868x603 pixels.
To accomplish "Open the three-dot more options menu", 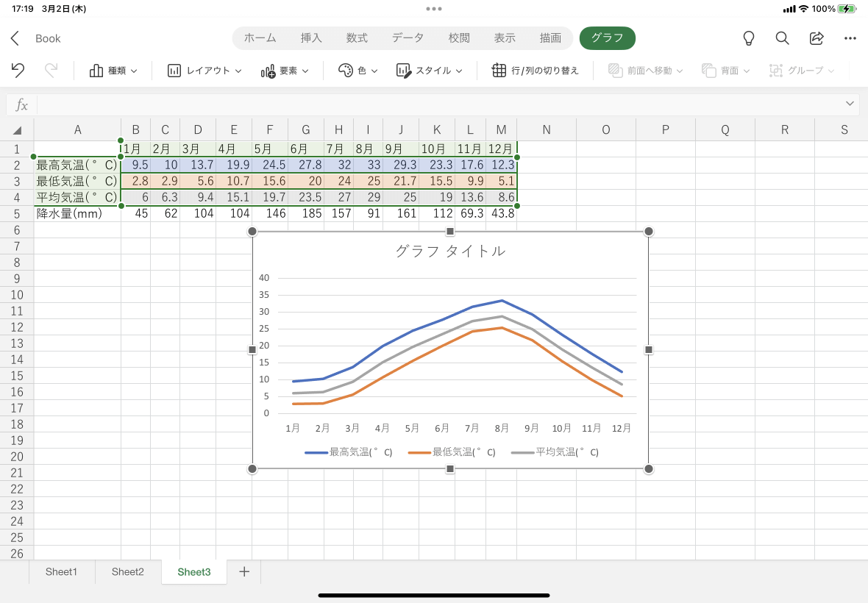I will [850, 38].
